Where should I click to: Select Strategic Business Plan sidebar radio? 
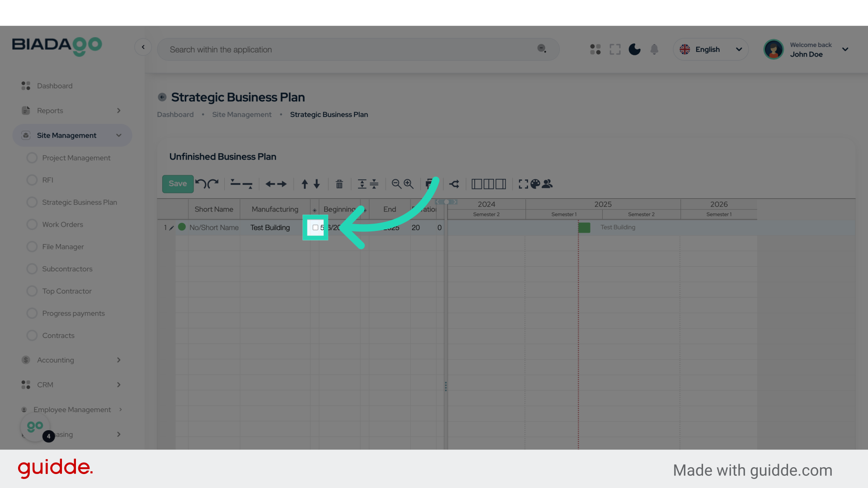coord(32,202)
